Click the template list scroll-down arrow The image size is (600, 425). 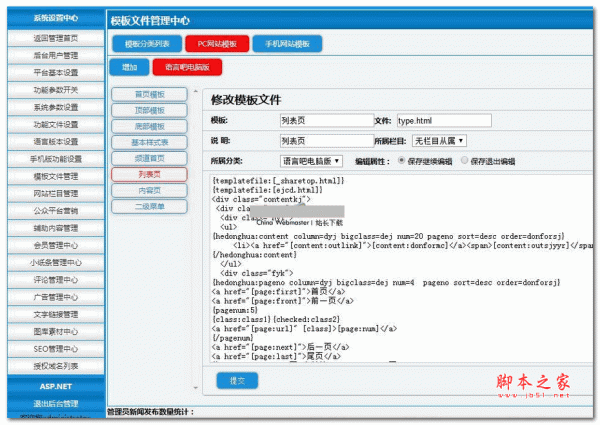[x=196, y=388]
